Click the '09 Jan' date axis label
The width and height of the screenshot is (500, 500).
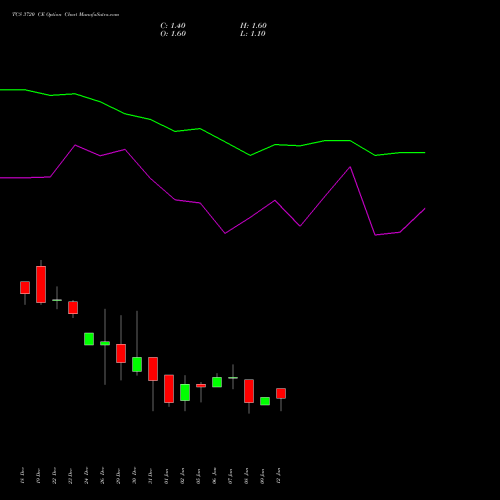[x=262, y=476]
